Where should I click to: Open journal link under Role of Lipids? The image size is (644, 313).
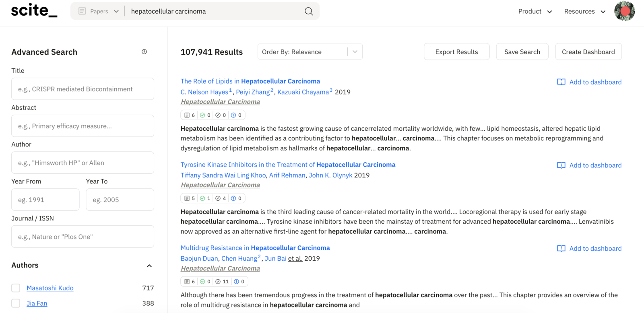click(x=220, y=102)
